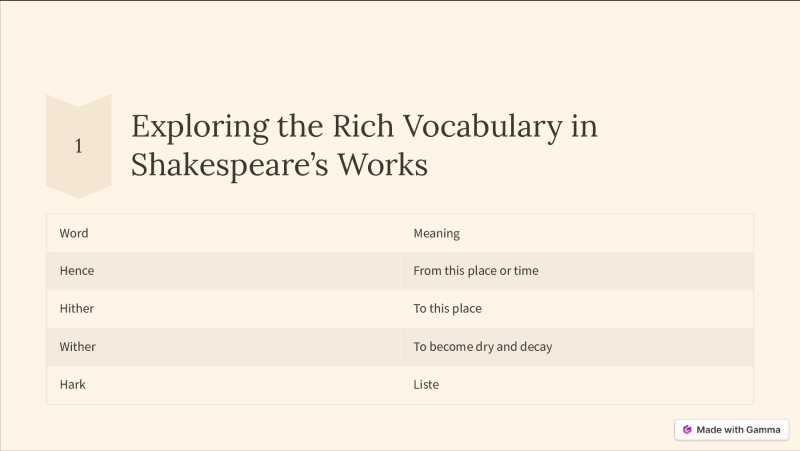Screen dimensions: 800x451
Task: Select the Meaning column header cell
Action: pos(577,233)
